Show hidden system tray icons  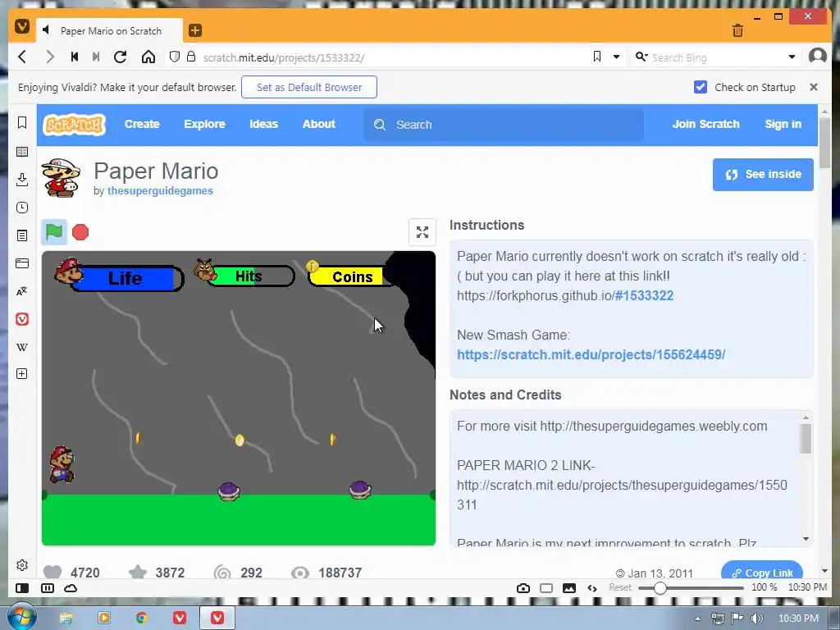coord(697,619)
